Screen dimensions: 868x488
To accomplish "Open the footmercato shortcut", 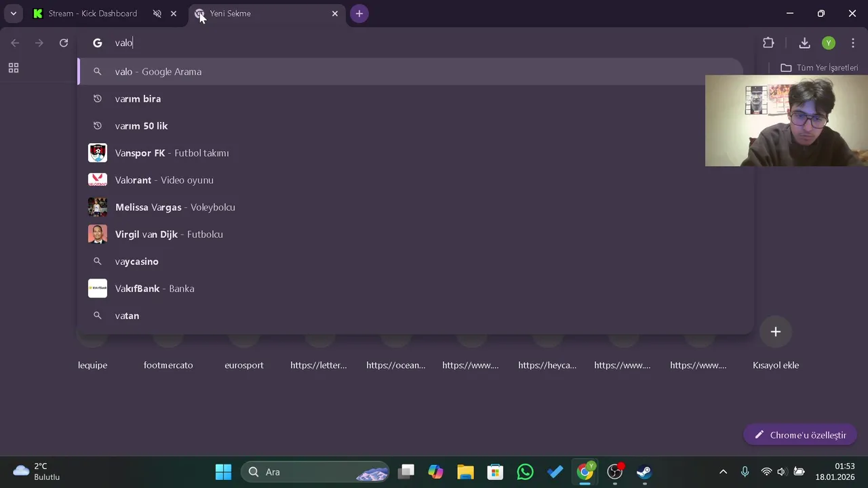I will coord(168,365).
